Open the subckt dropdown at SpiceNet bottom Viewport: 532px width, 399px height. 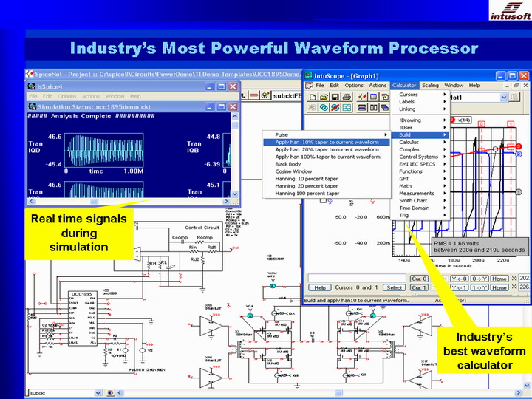point(98,393)
